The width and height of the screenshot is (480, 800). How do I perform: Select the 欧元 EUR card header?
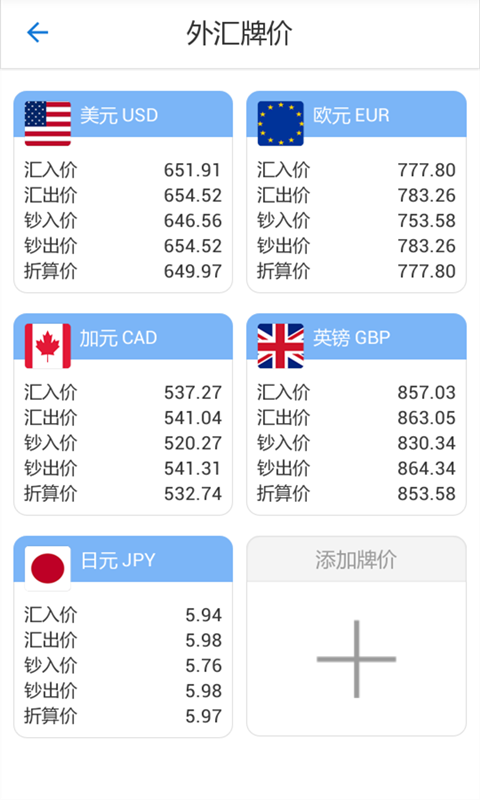point(357,114)
